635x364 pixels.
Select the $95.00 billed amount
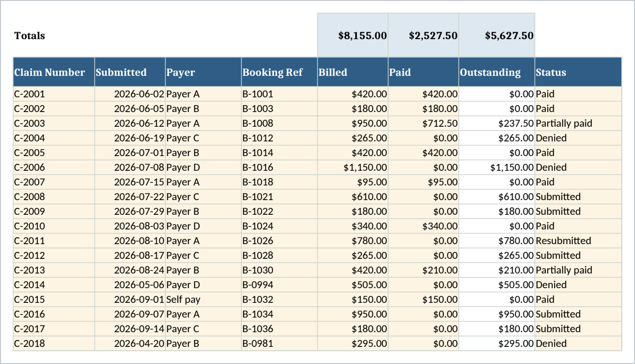[353, 182]
